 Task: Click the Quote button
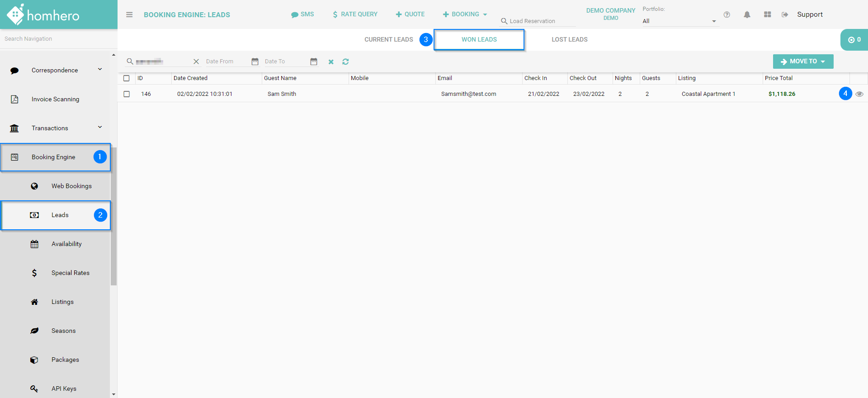(x=410, y=14)
